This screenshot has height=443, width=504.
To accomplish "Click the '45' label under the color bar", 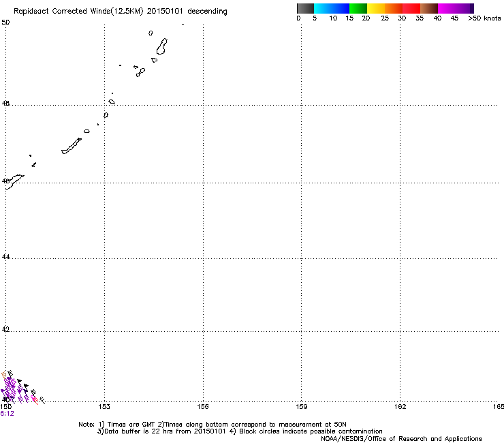I will (x=454, y=18).
